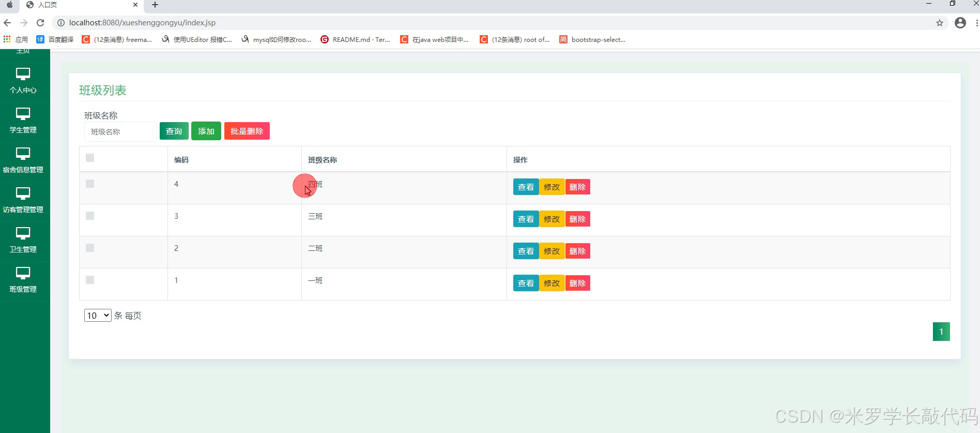Check the checkbox for row 二班
This screenshot has width=980, height=433.
point(90,248)
